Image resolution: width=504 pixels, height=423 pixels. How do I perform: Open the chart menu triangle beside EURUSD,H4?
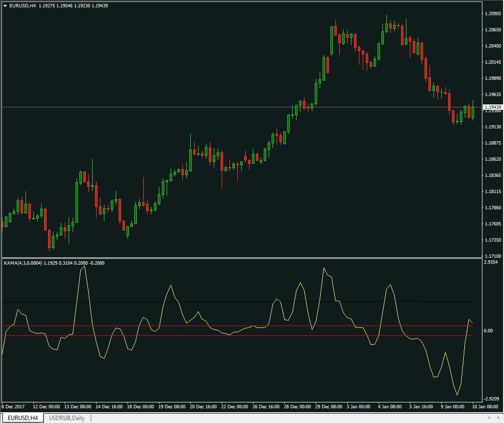(x=5, y=6)
